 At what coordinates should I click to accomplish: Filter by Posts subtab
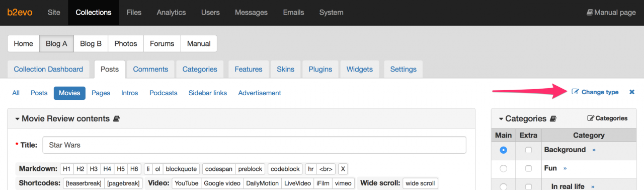pos(39,93)
